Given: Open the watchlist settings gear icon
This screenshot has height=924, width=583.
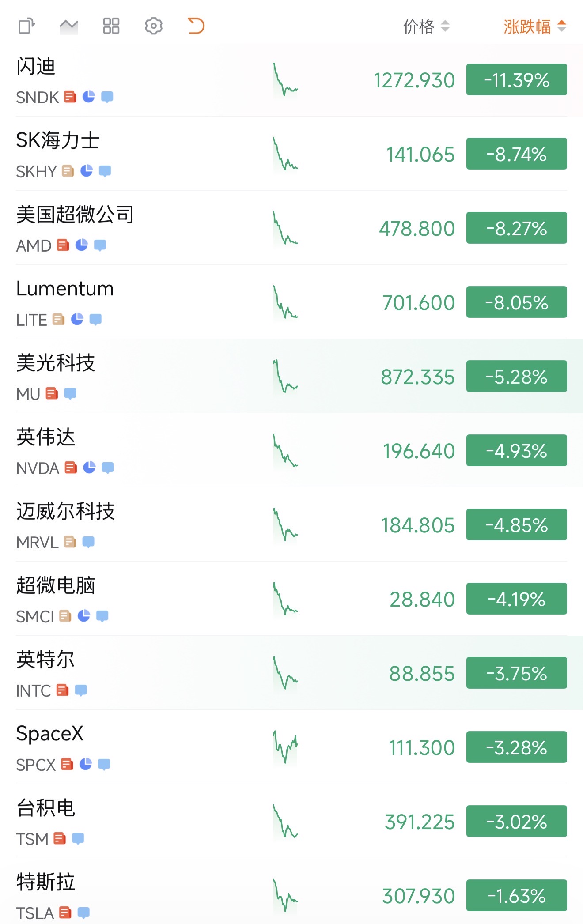Looking at the screenshot, I should [154, 26].
